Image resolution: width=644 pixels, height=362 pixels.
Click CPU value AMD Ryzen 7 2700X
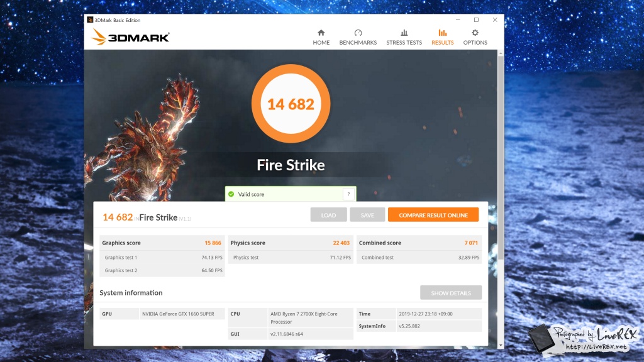point(304,317)
